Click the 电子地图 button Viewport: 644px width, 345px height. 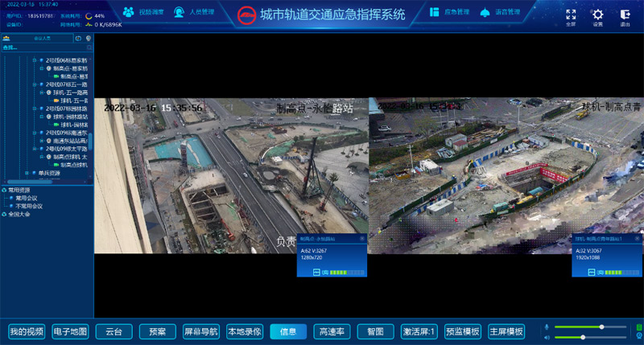click(70, 331)
